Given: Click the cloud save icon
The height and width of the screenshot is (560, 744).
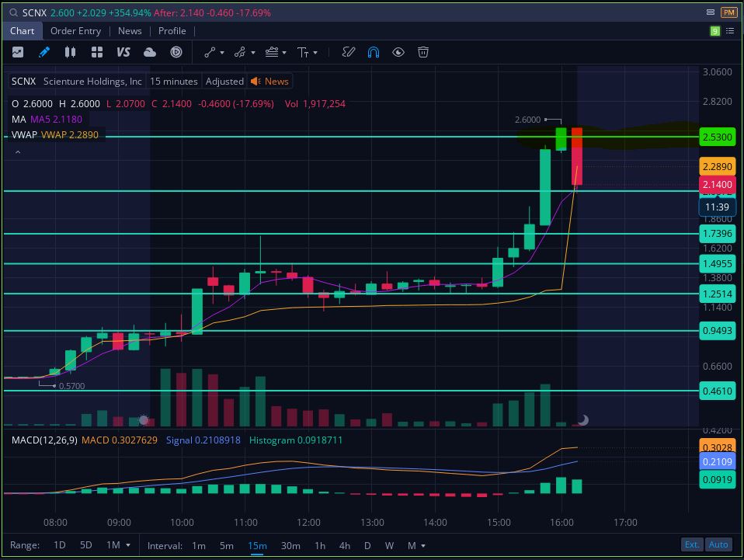Looking at the screenshot, I should pos(150,52).
